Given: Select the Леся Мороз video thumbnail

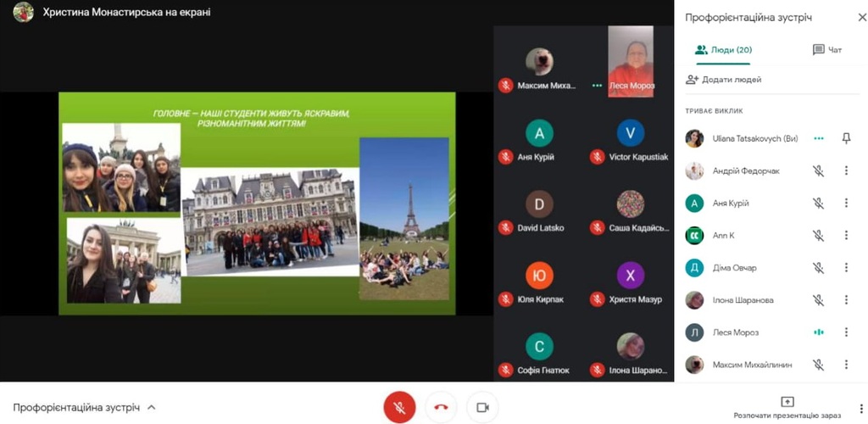Looking at the screenshot, I should pyautogui.click(x=631, y=61).
